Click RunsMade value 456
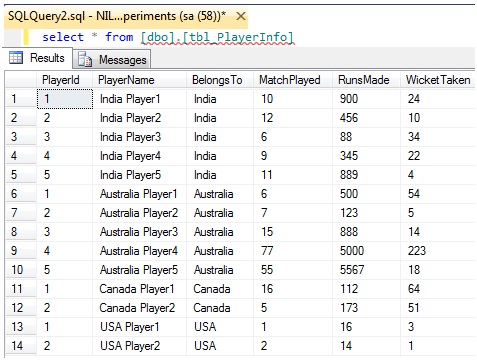 366,118
